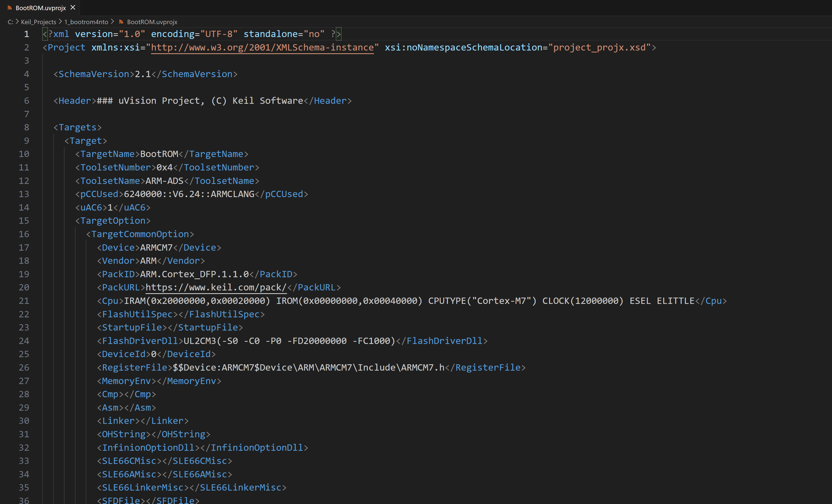This screenshot has width=832, height=504.
Task: Open the 1_bootrom4nto breadcrumb folder
Action: pyautogui.click(x=86, y=22)
